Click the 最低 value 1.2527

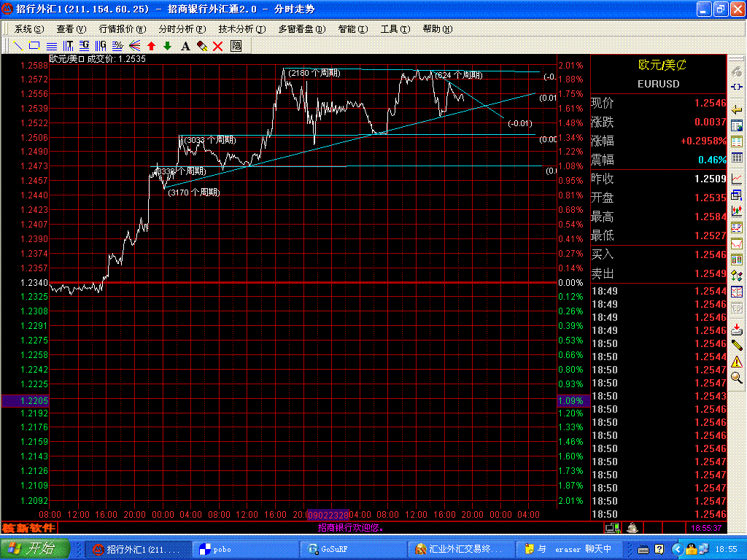[x=710, y=236]
